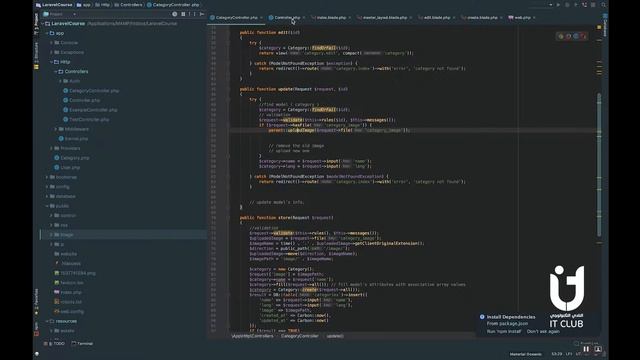Select the .htaccess file
Image resolution: width=640 pixels, height=360 pixels.
(x=67, y=264)
